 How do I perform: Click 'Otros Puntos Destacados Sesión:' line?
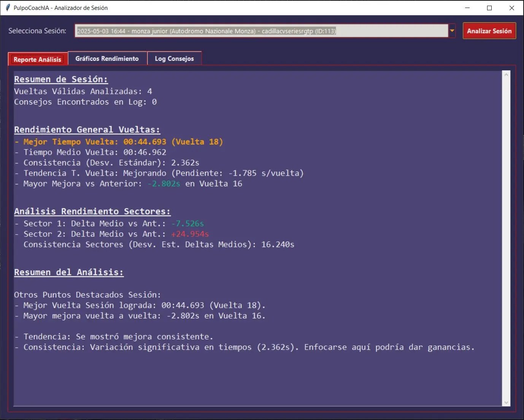[87, 295]
